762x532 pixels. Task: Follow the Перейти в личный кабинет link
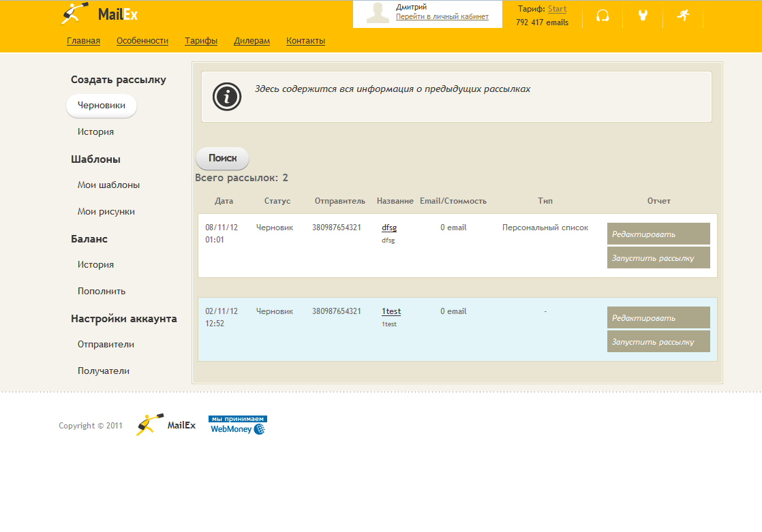pyautogui.click(x=442, y=17)
